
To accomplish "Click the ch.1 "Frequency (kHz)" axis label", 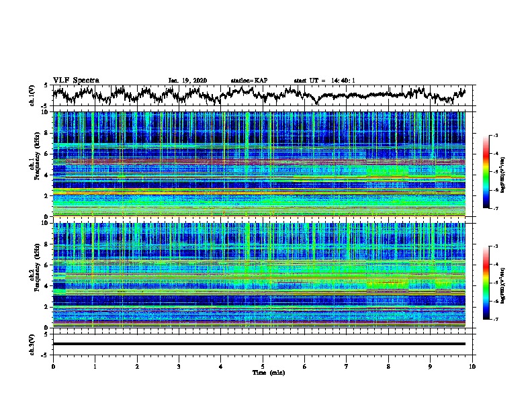I will coord(37,156).
